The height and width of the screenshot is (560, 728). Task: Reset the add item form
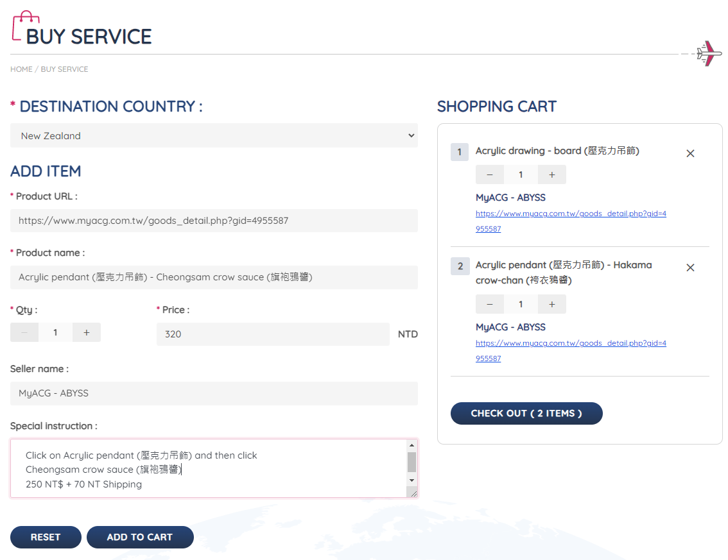click(46, 537)
